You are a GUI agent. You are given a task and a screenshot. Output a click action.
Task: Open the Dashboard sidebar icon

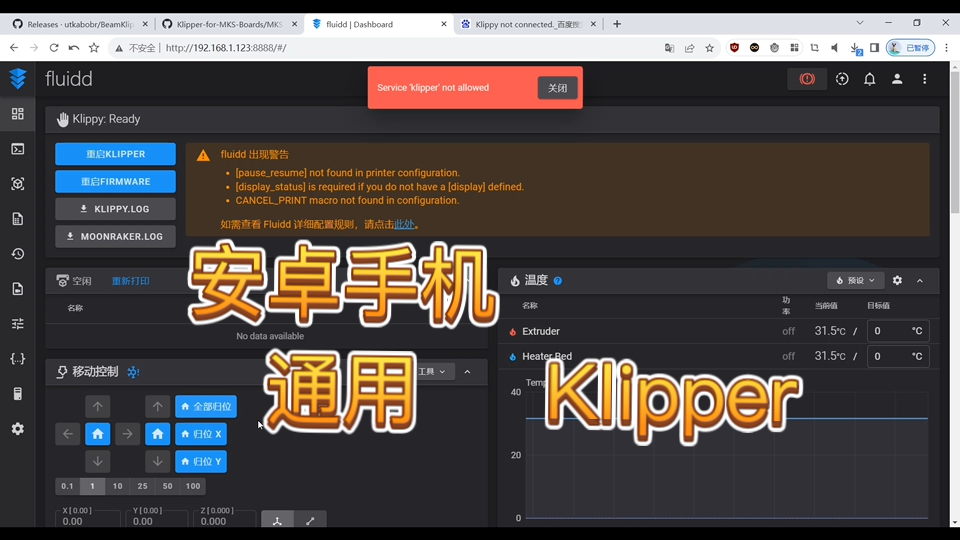click(x=18, y=114)
